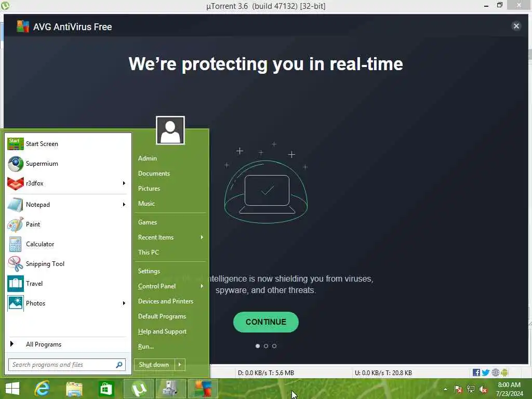Open the Windows Store taskbar icon
Screen dimensions: 532x399
click(x=106, y=389)
